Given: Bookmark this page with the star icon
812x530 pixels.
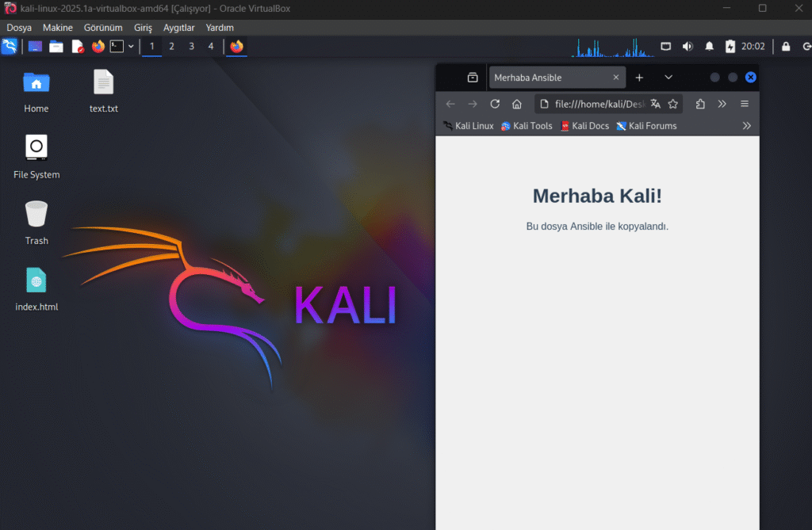Looking at the screenshot, I should click(x=673, y=104).
